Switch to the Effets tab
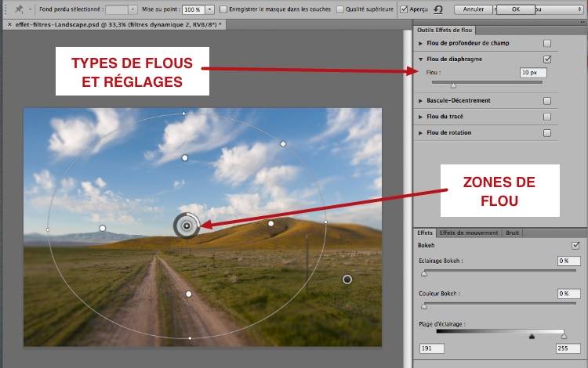This screenshot has height=368, width=588. click(x=425, y=233)
